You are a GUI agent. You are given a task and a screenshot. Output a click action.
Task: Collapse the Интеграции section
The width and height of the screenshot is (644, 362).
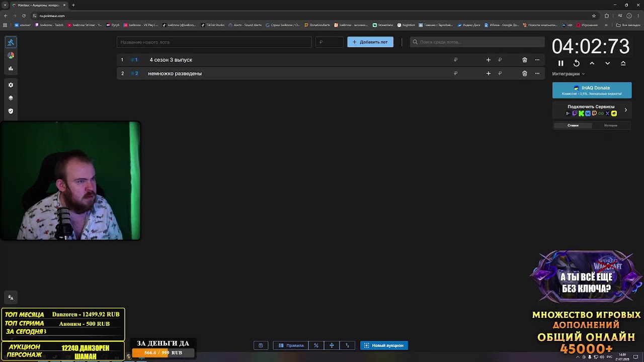point(569,74)
